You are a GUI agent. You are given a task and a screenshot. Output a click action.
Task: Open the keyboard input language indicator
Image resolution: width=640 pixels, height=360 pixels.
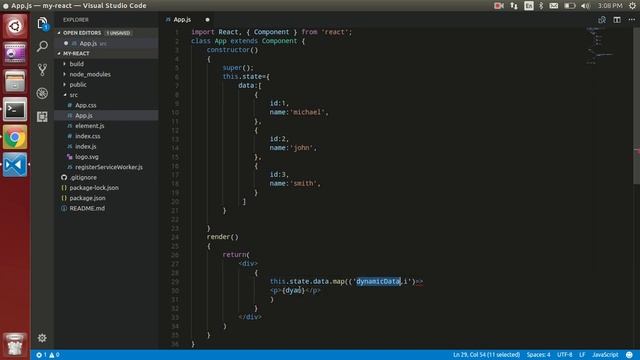point(529,6)
